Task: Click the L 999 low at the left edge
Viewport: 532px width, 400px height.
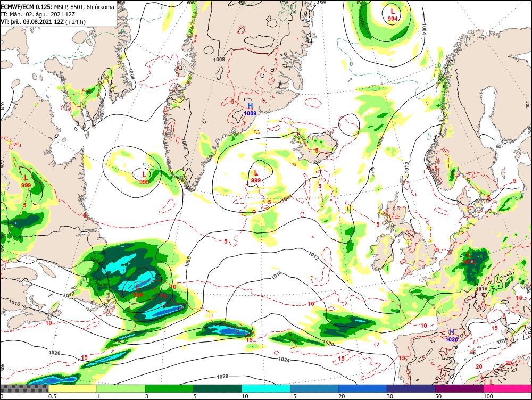Action: [26, 181]
